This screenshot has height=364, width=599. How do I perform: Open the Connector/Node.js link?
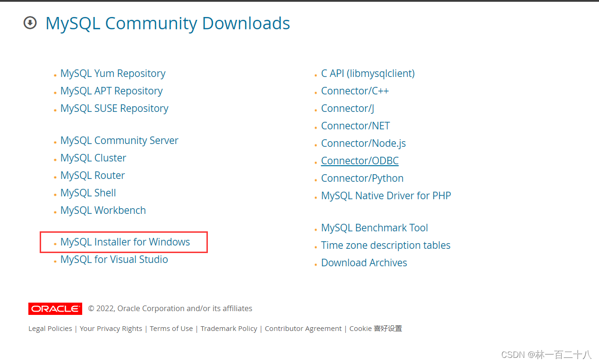pos(364,144)
